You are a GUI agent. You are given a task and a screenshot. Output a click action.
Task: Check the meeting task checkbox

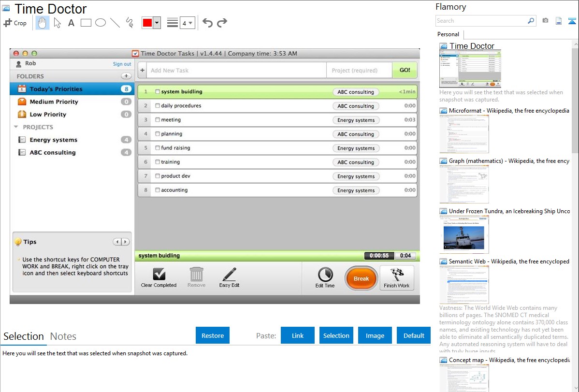coord(158,120)
